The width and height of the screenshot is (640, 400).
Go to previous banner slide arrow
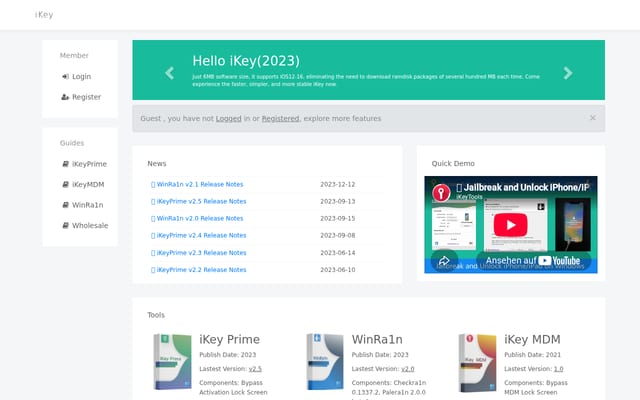coord(169,73)
